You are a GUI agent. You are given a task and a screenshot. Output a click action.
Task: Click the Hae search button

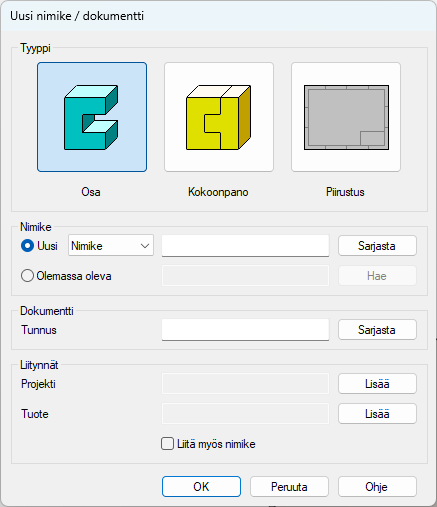pyautogui.click(x=377, y=276)
